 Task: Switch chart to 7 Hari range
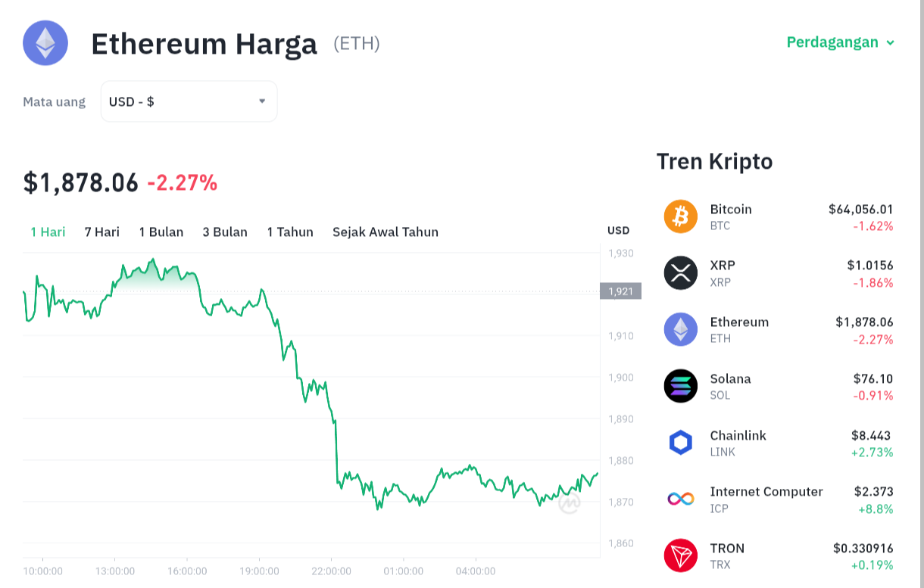coord(102,232)
